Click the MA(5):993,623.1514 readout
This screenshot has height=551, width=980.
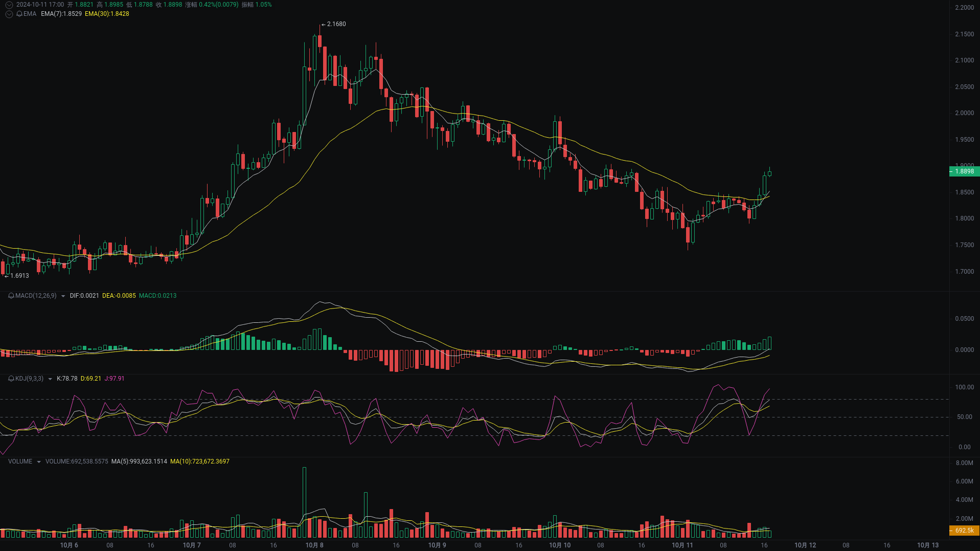click(139, 461)
